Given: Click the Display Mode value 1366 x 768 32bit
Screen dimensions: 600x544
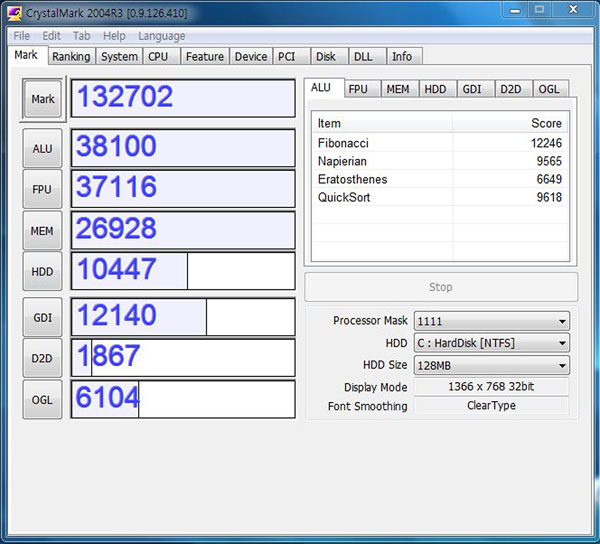Looking at the screenshot, I should pos(491,386).
